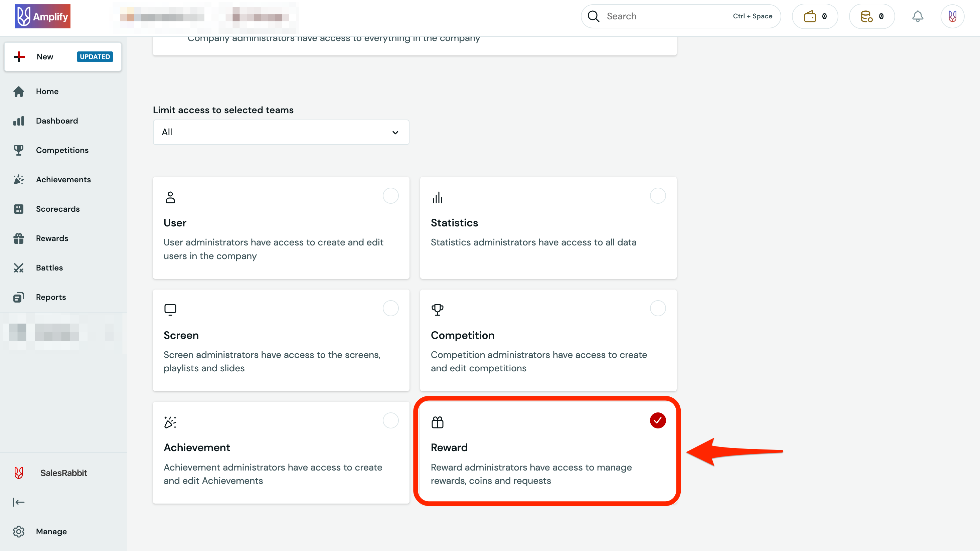Viewport: 980px width, 551px height.
Task: Open Competitions using the trophy icon
Action: click(x=19, y=150)
